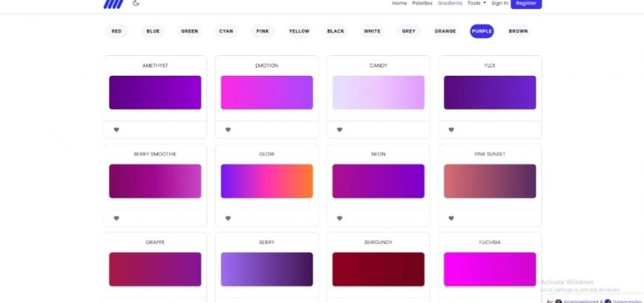This screenshot has width=644, height=303.
Task: Filter gradients by Red
Action: [116, 31]
